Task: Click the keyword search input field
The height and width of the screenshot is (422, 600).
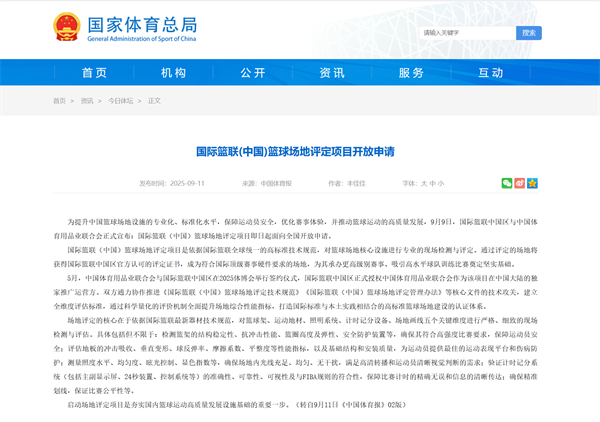Action: click(x=465, y=33)
